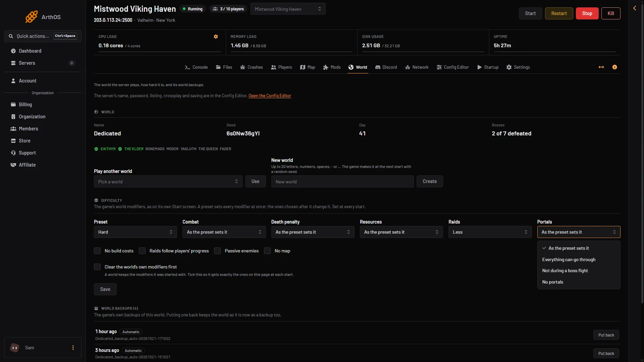Save the difficulty settings
Screen dimensions: 644x362
point(105,289)
